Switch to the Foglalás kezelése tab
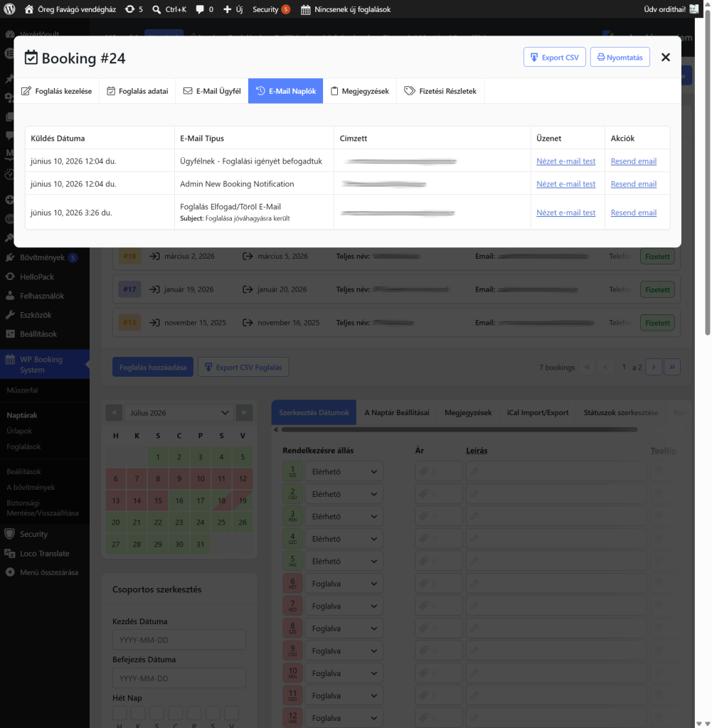The height and width of the screenshot is (728, 712). pos(57,91)
